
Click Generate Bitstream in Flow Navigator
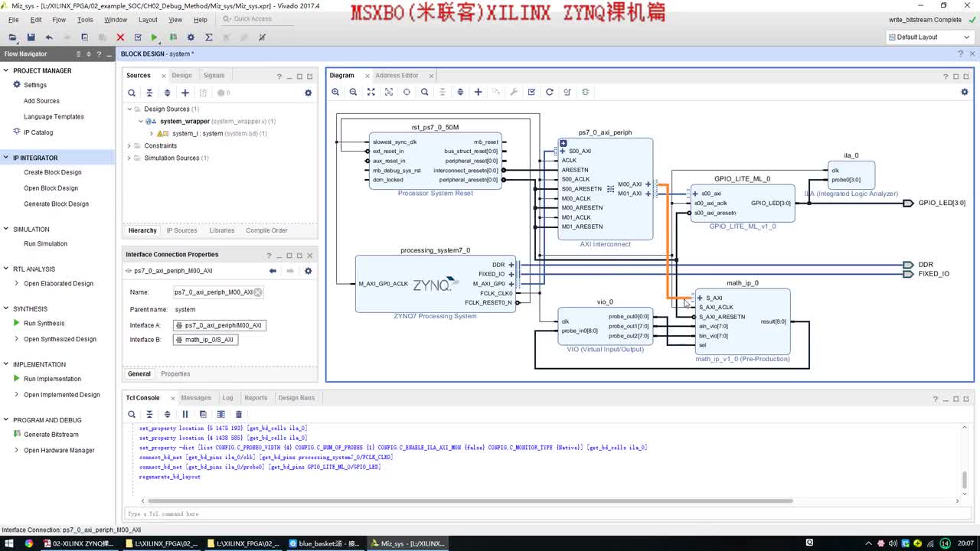pyautogui.click(x=51, y=435)
